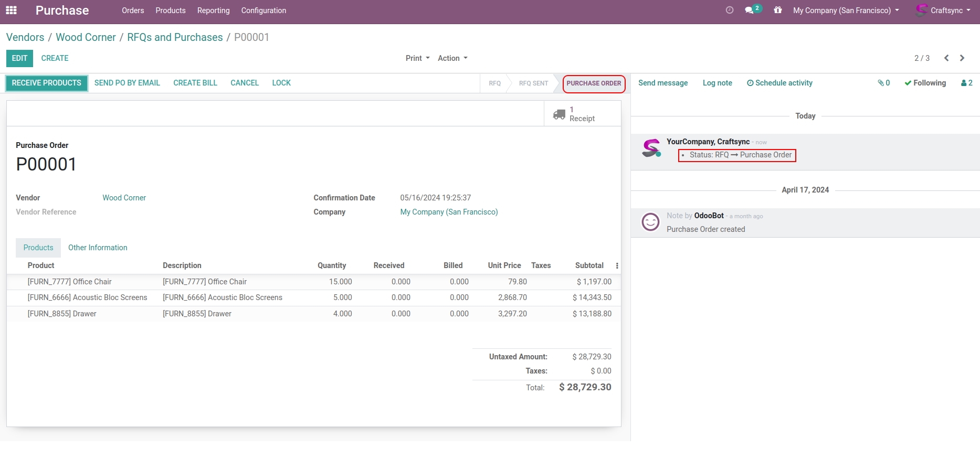Go to previous record arrow

point(946,58)
